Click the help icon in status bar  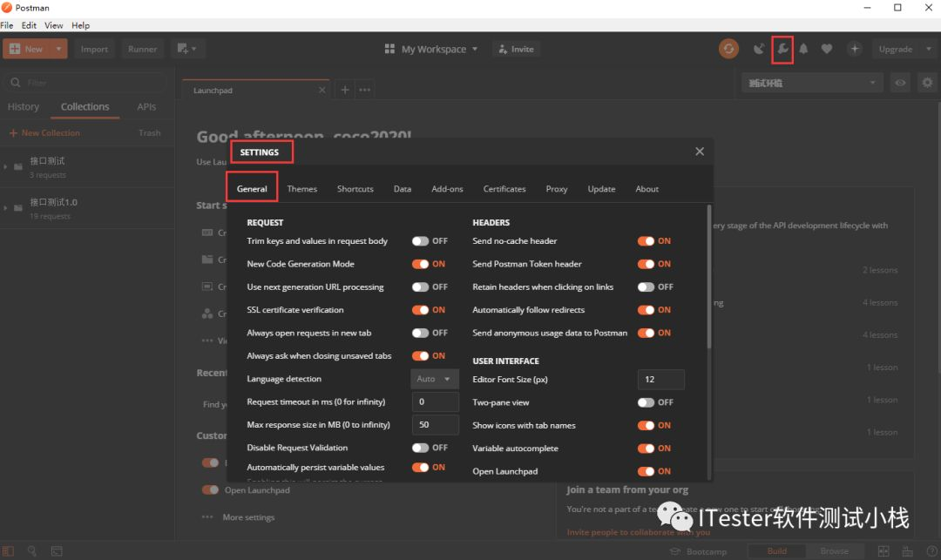point(932,551)
